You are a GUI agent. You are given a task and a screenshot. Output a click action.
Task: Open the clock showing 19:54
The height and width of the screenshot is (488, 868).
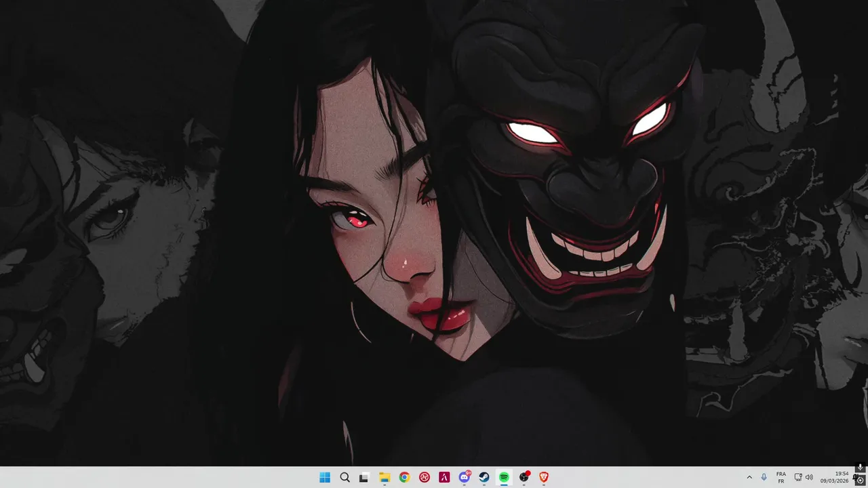835,477
